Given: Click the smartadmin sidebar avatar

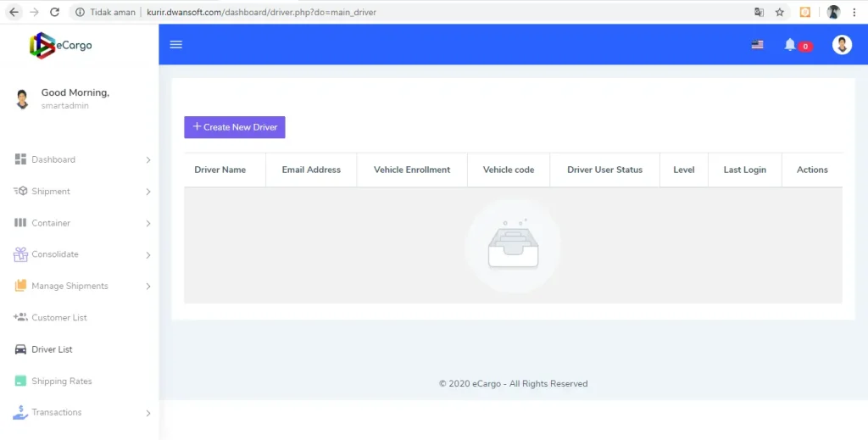Looking at the screenshot, I should click(x=22, y=99).
